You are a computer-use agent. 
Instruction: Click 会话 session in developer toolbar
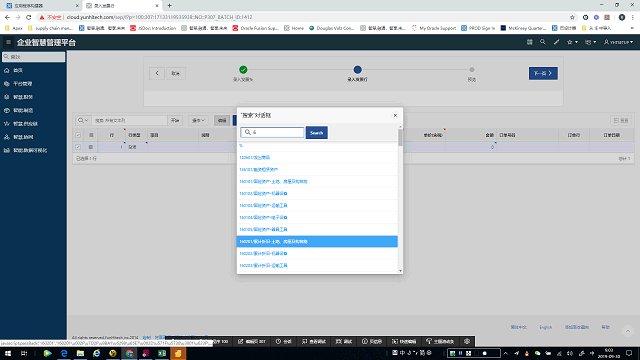pos(283,341)
